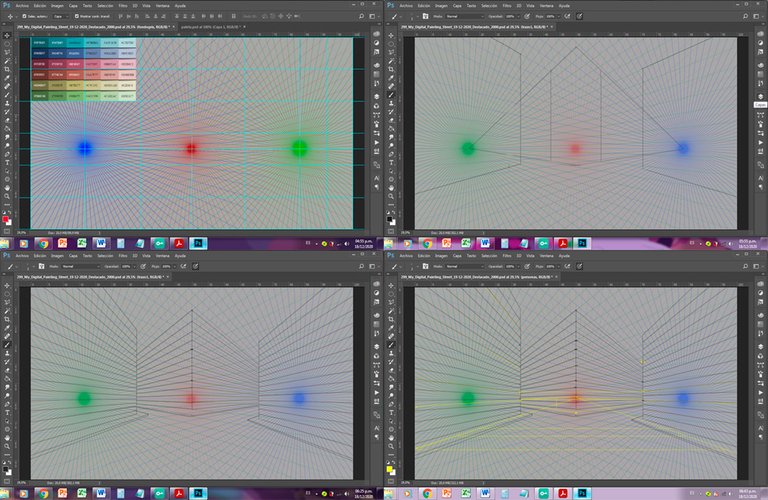Swap foreground and background colors in top-left window
The image size is (768, 500).
[10, 213]
